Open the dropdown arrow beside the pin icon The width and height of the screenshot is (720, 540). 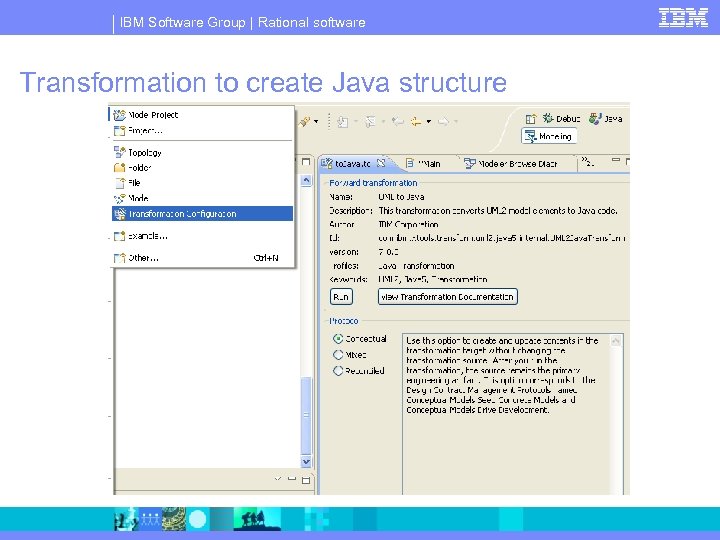click(x=316, y=122)
